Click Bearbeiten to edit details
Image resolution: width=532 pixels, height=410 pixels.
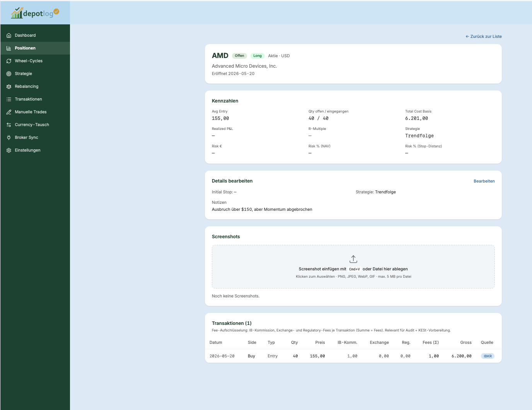click(484, 181)
